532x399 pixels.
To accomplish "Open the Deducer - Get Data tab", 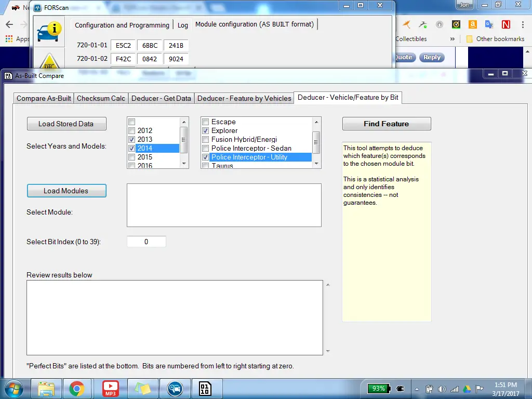I will click(161, 98).
